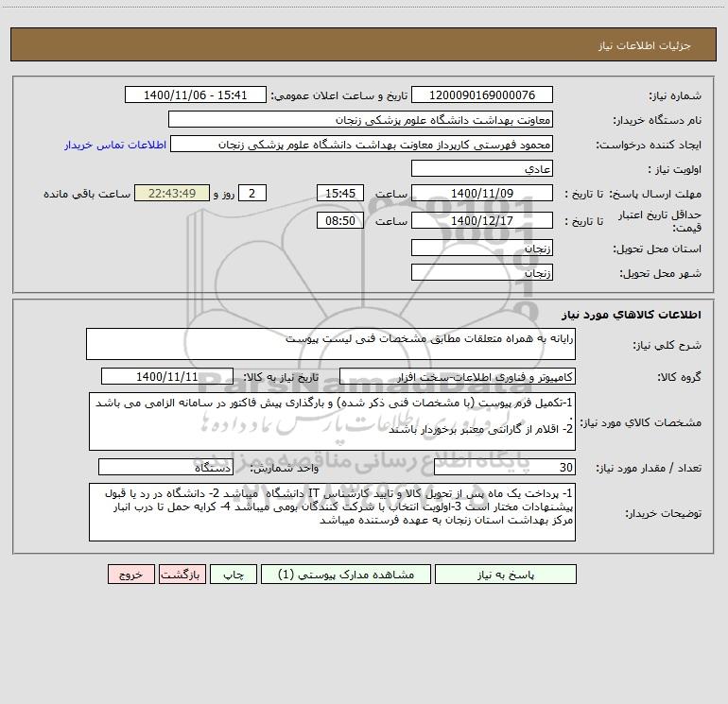
Task: Click text 'ساعت باقی مانده'
Action: [87, 194]
